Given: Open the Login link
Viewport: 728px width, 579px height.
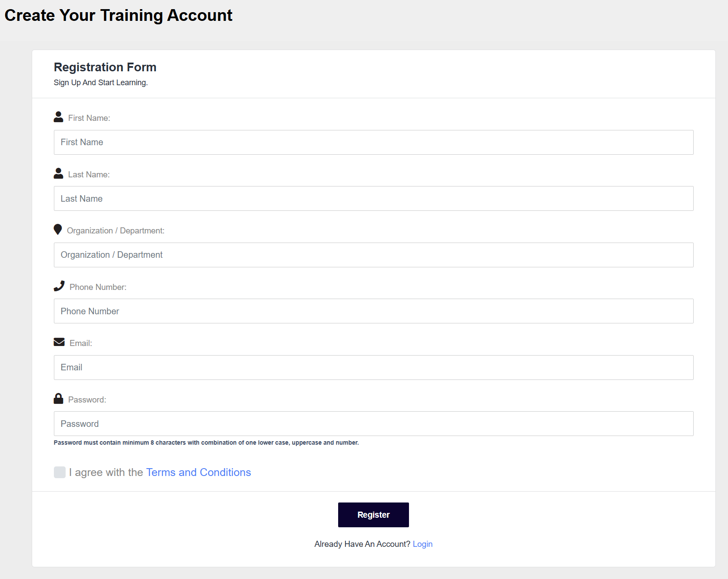Looking at the screenshot, I should 422,544.
